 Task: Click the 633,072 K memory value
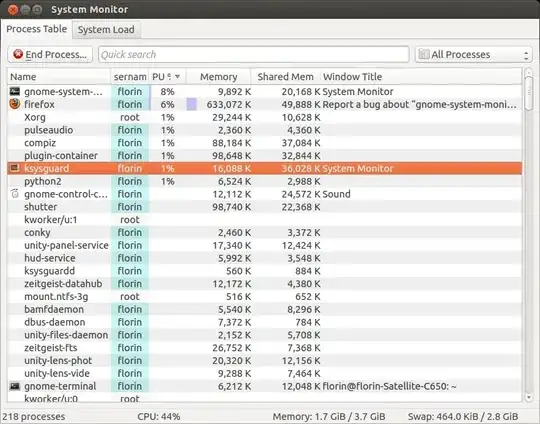coord(229,104)
